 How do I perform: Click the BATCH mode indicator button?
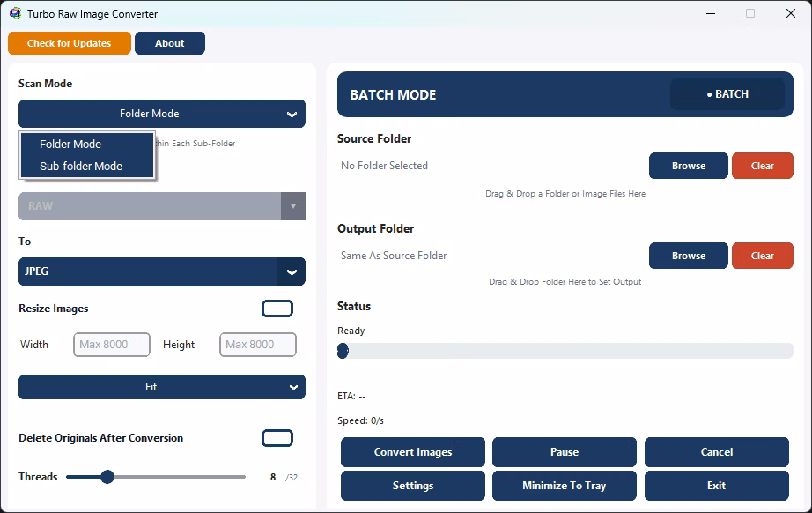coord(727,94)
